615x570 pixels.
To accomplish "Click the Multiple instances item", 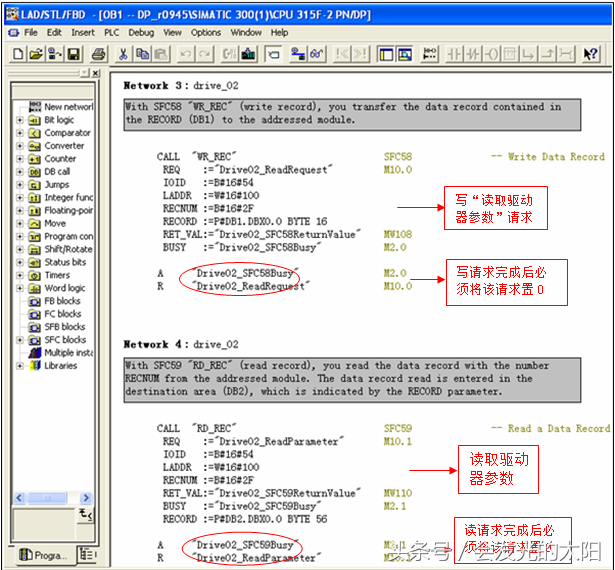I will pos(67,353).
